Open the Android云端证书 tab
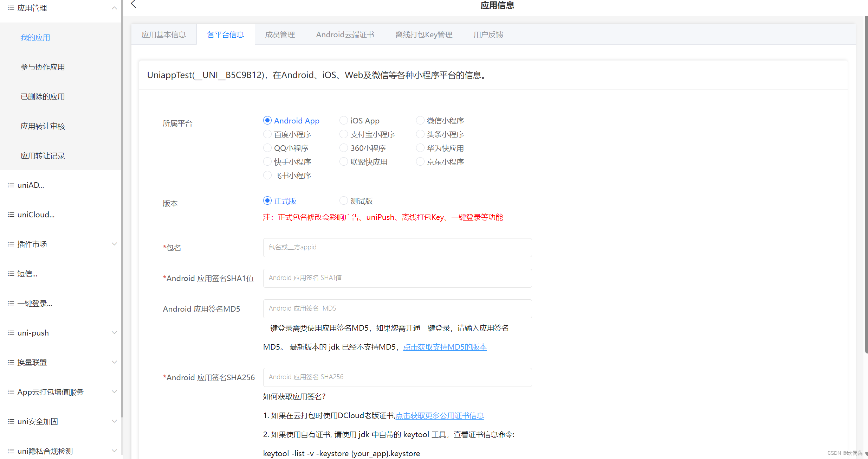 345,34
